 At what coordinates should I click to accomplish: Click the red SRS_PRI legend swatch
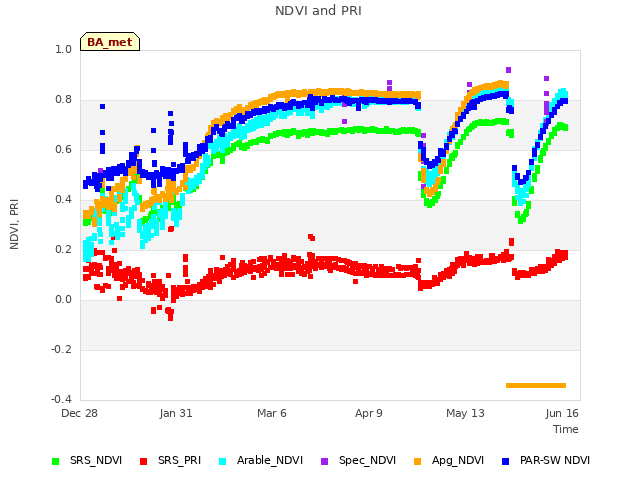click(x=143, y=461)
